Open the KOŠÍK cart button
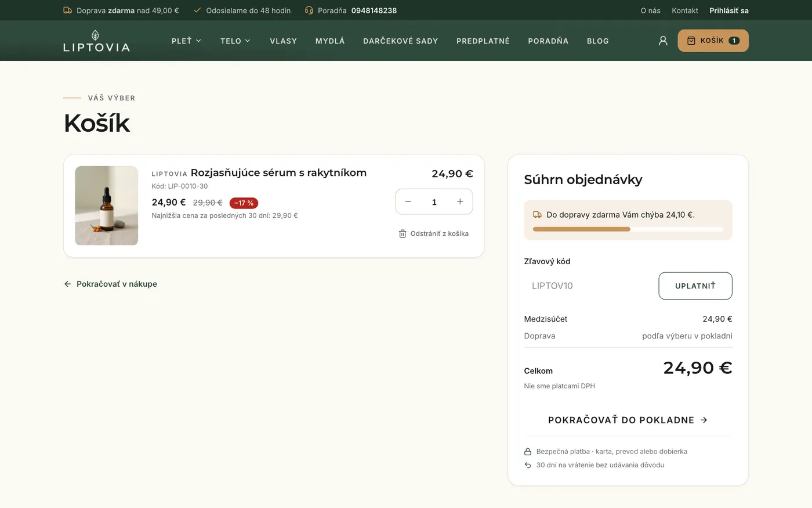The height and width of the screenshot is (508, 812). [713, 41]
